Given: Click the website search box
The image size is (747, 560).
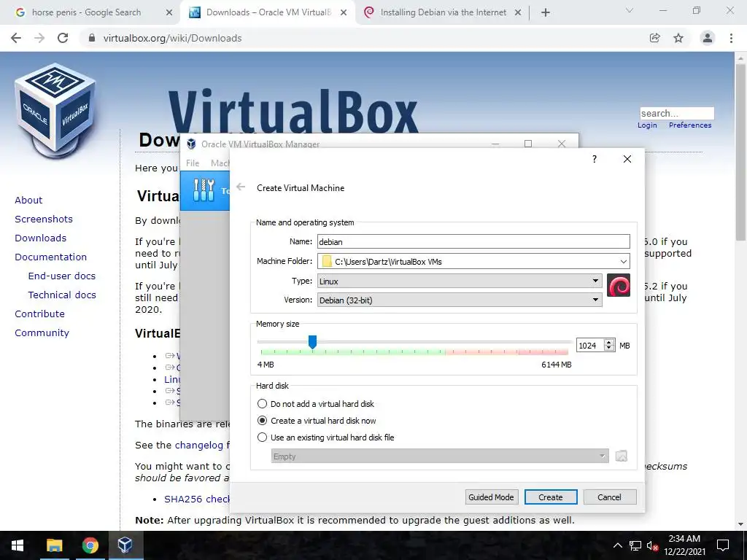Looking at the screenshot, I should pos(677,113).
